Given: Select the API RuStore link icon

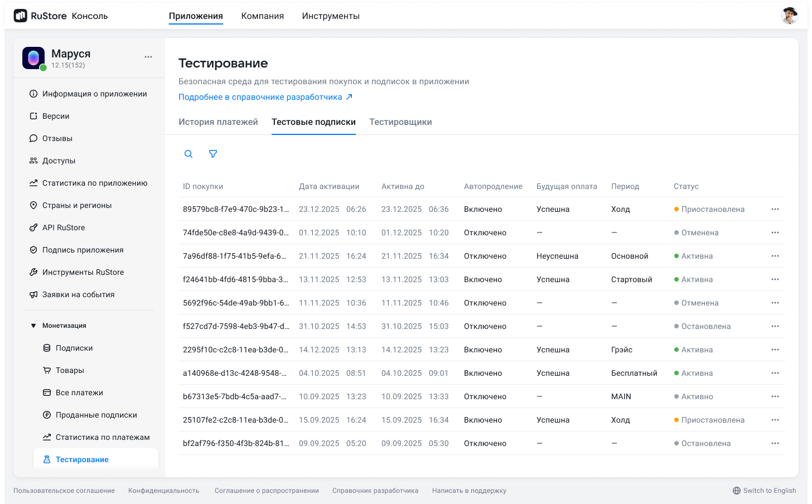Looking at the screenshot, I should click(x=35, y=227).
